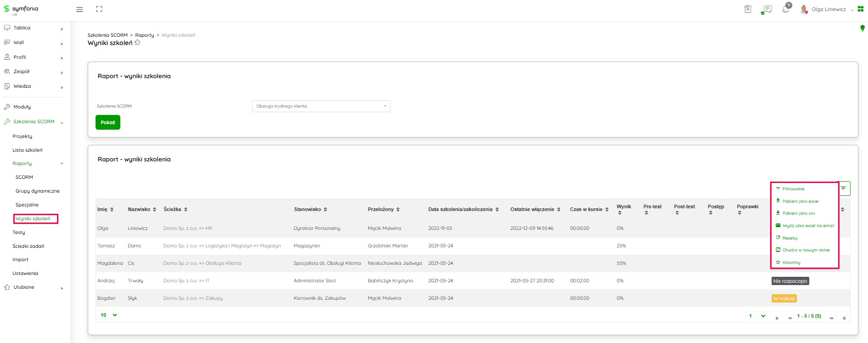Viewport: 868px width, 343px height.
Task: Open the notifications bell
Action: [x=786, y=9]
